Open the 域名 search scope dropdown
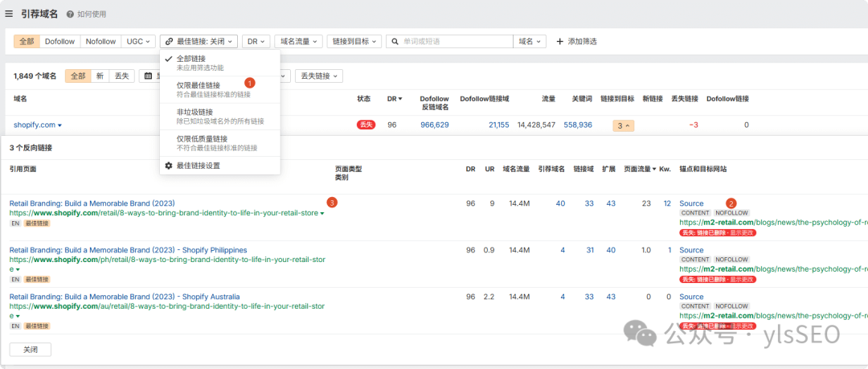 coord(530,42)
